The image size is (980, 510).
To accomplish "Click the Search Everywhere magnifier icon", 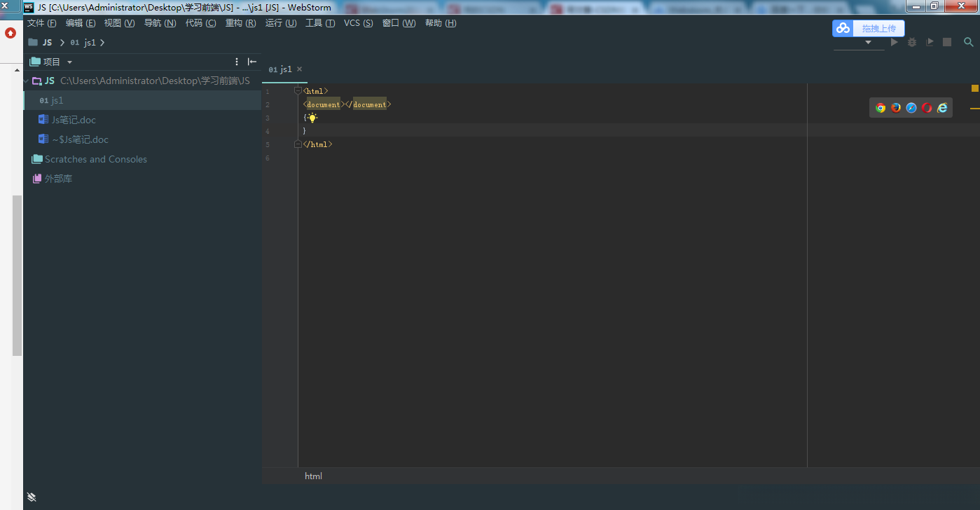I will pos(969,43).
